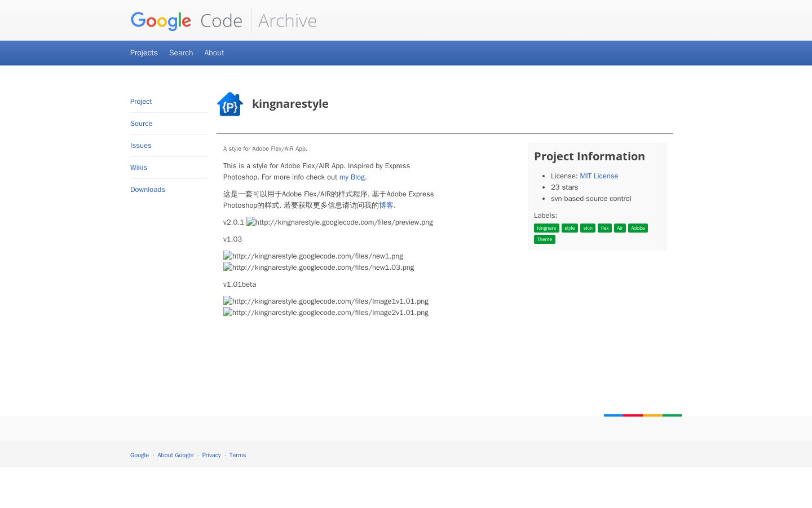This screenshot has width=812, height=508.
Task: Click the Adobe label tag
Action: (x=638, y=228)
